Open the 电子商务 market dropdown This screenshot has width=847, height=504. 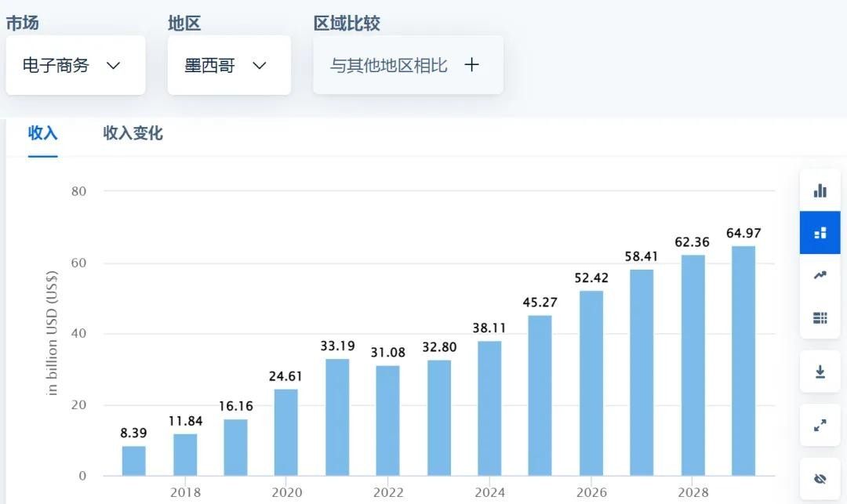point(75,65)
